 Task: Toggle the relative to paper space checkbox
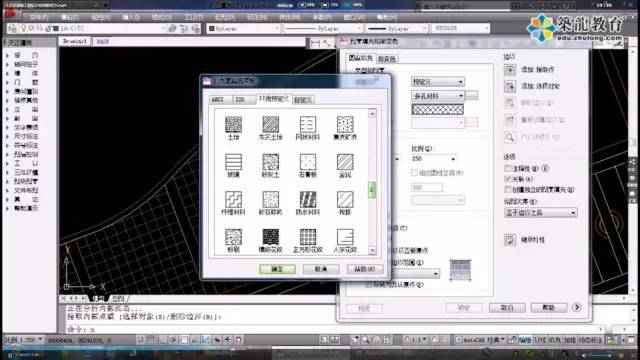coord(415,173)
